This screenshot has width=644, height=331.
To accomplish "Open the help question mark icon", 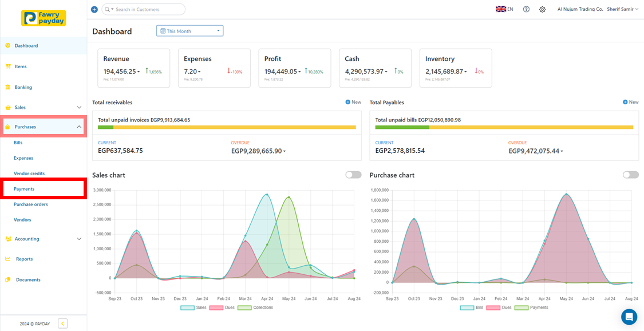I will 526,10.
